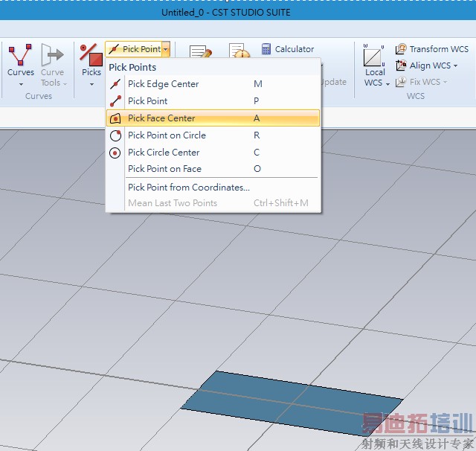Choose Pick Point on Face
This screenshot has height=451, width=476.
pyautogui.click(x=213, y=168)
